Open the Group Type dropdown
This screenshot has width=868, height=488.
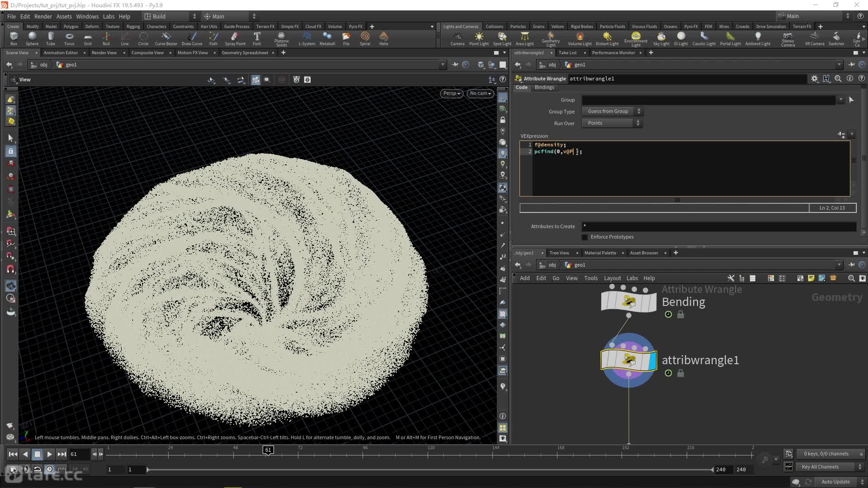[612, 111]
